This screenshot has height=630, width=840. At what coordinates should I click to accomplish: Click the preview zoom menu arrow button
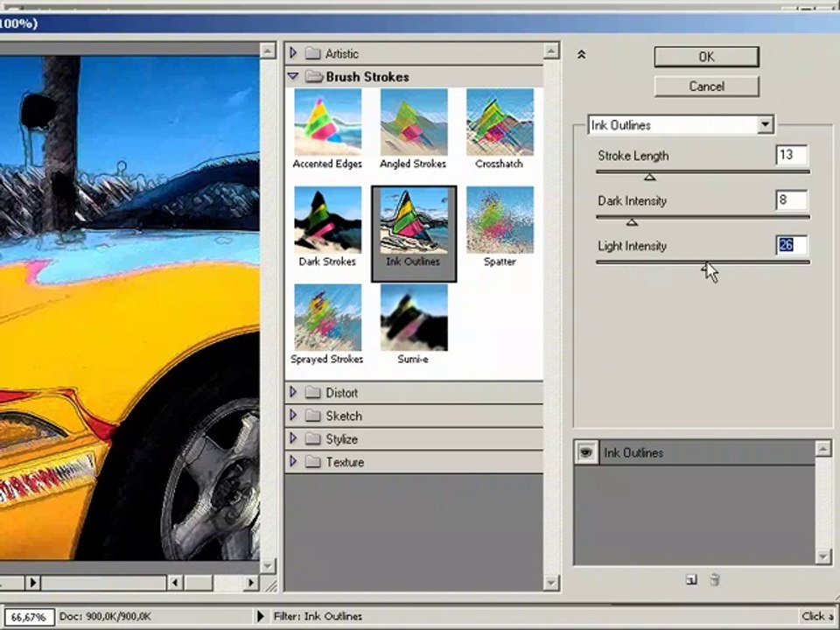coord(33,582)
